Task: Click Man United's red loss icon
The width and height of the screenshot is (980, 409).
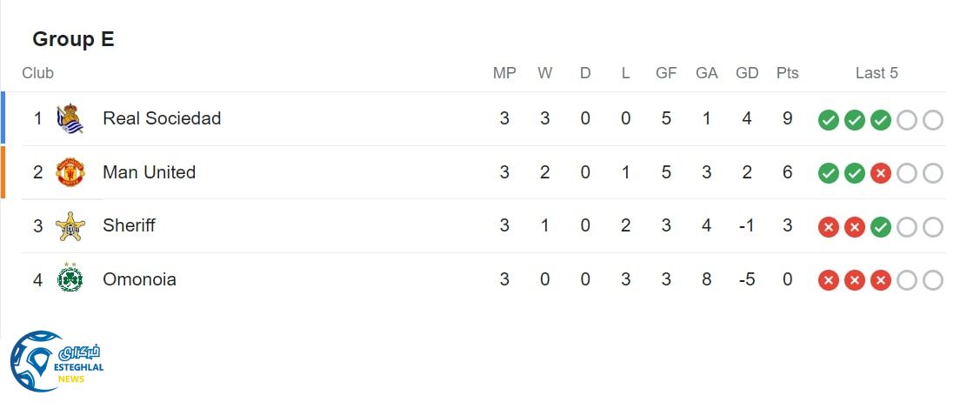Action: pyautogui.click(x=881, y=174)
